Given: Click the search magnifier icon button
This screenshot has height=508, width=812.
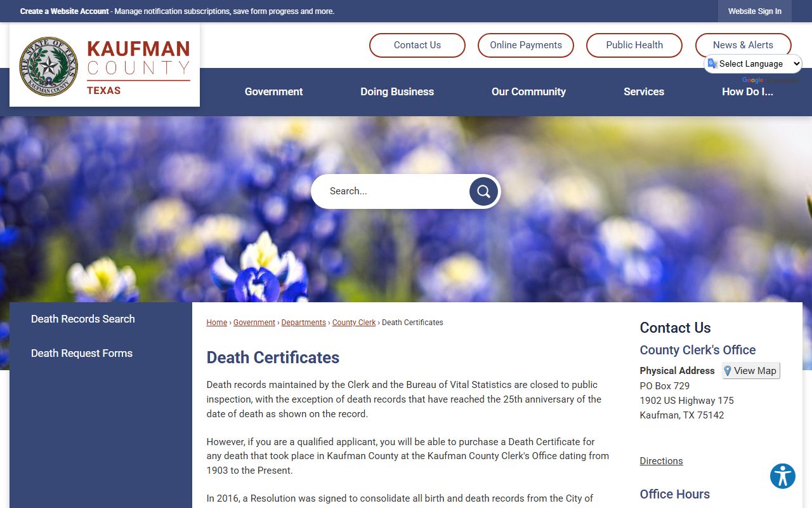Looking at the screenshot, I should pos(483,191).
